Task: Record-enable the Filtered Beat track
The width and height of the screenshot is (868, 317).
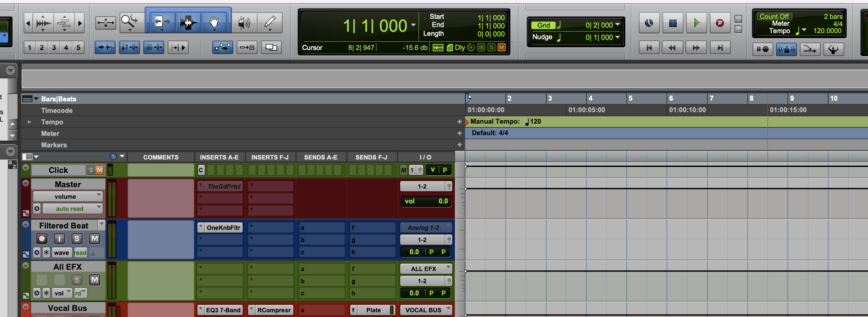Action: coord(42,239)
